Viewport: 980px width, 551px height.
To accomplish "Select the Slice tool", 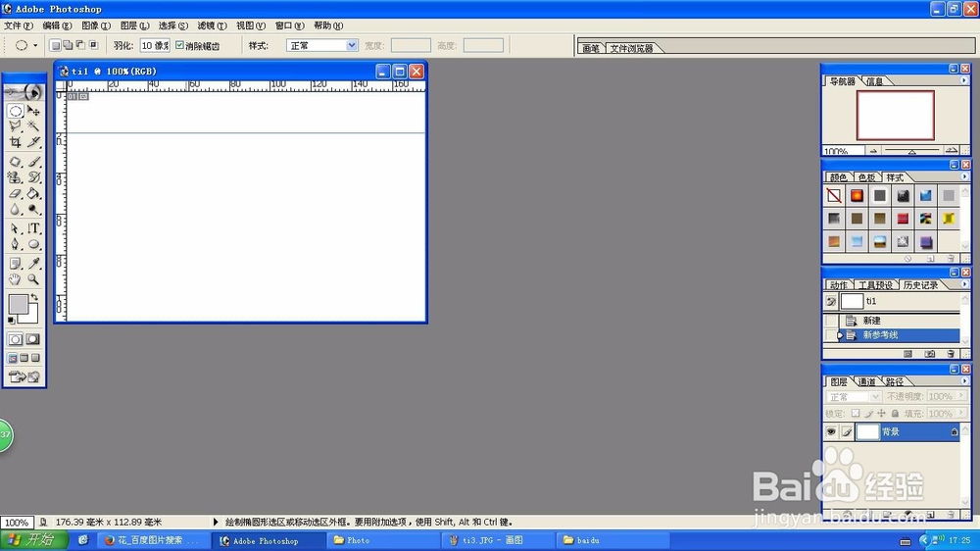I will point(33,142).
